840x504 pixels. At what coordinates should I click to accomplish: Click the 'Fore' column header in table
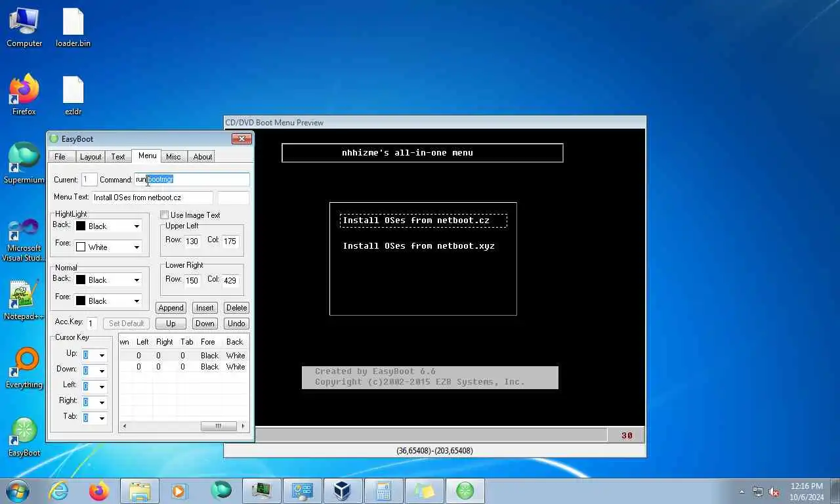[x=208, y=342]
